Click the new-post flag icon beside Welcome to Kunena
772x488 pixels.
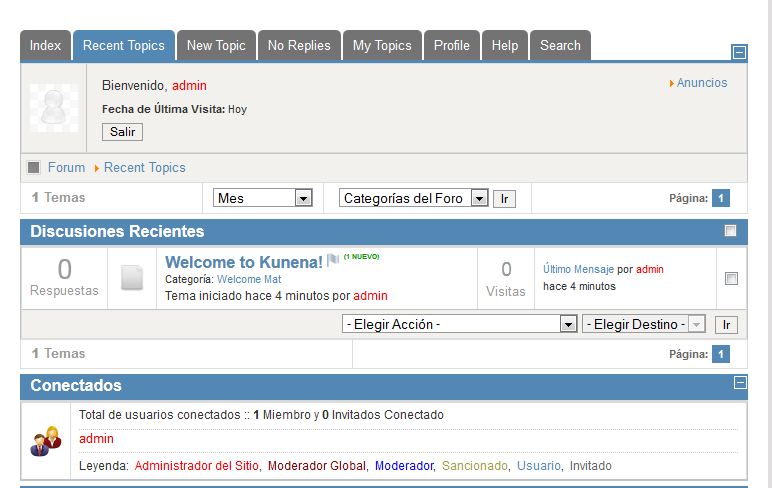coord(333,262)
